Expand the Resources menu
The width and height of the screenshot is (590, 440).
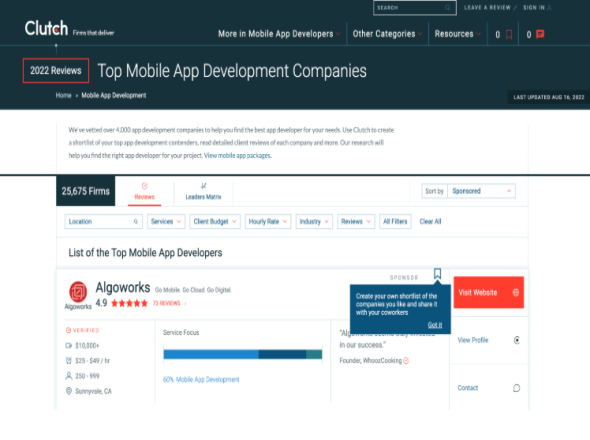point(458,34)
